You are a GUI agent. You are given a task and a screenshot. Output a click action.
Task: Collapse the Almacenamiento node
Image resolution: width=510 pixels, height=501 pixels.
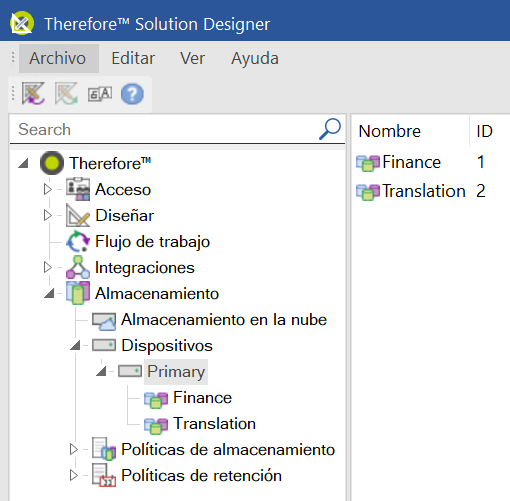[49, 293]
